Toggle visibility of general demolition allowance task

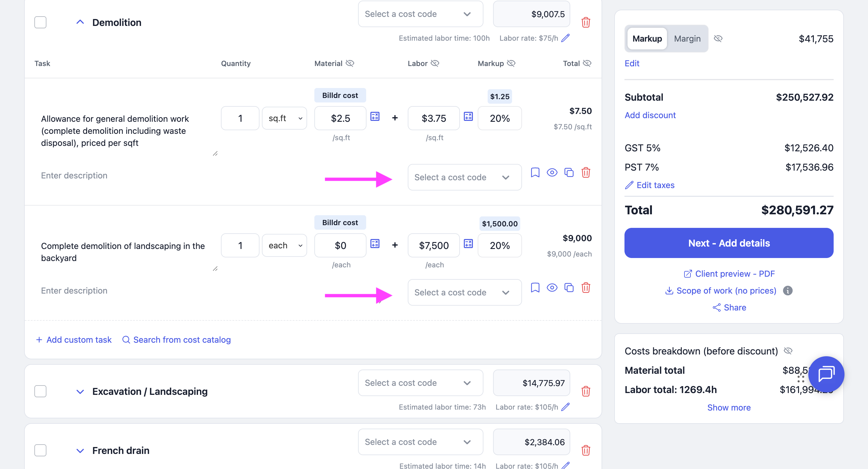552,172
